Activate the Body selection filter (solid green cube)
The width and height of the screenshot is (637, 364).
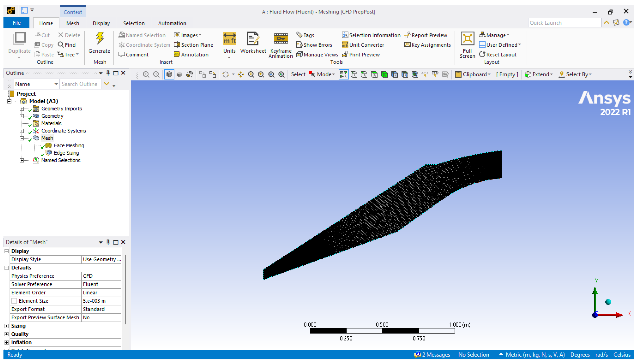pos(384,74)
